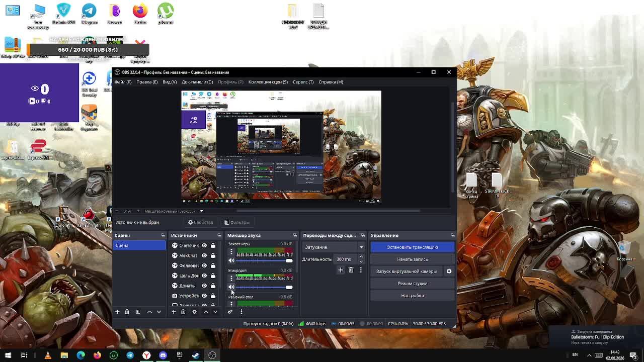Viewport: 644px width, 362px height.
Task: Open the Справка menu
Action: tap(331, 82)
